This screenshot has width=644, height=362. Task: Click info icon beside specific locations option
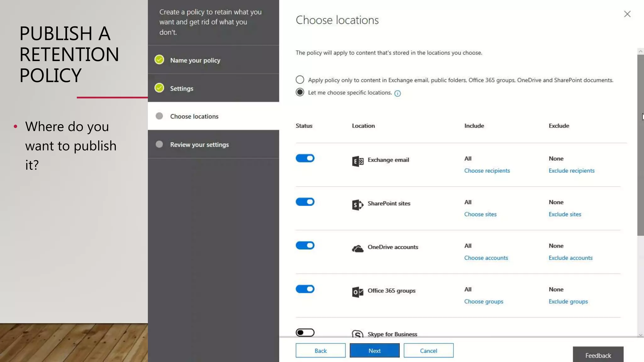click(x=397, y=93)
